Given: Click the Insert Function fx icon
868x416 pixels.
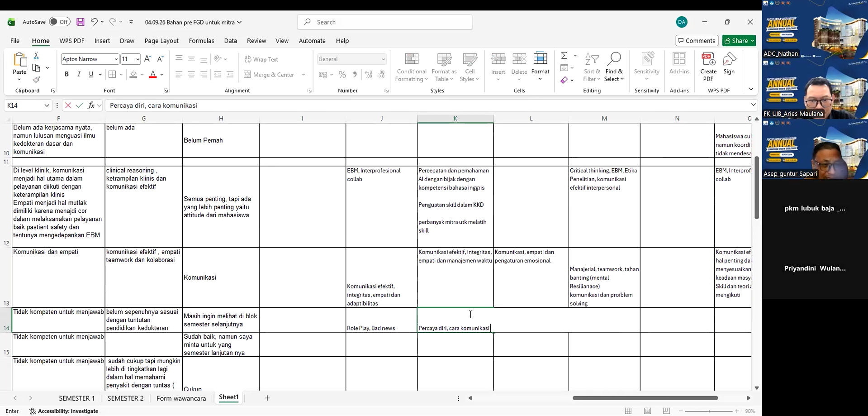Looking at the screenshot, I should click(x=91, y=105).
